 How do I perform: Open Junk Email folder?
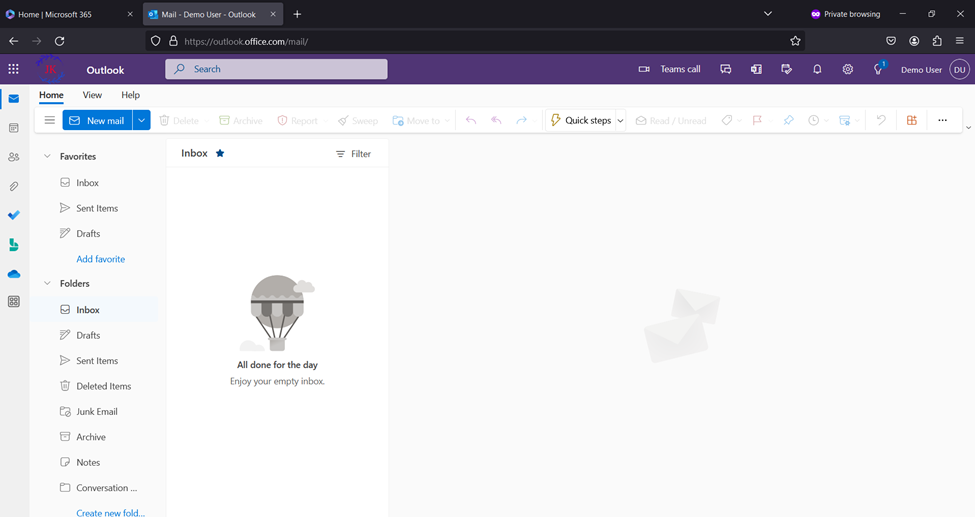coord(89,411)
